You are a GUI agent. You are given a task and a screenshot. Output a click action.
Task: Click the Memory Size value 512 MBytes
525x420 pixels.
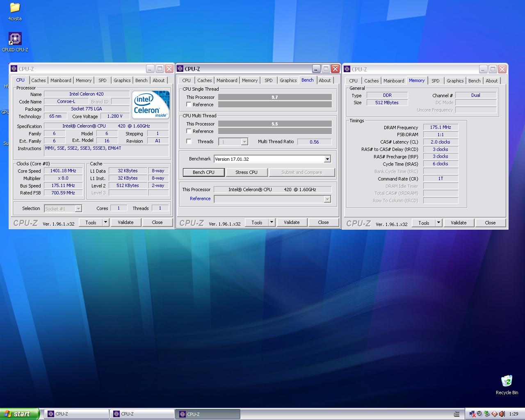387,103
